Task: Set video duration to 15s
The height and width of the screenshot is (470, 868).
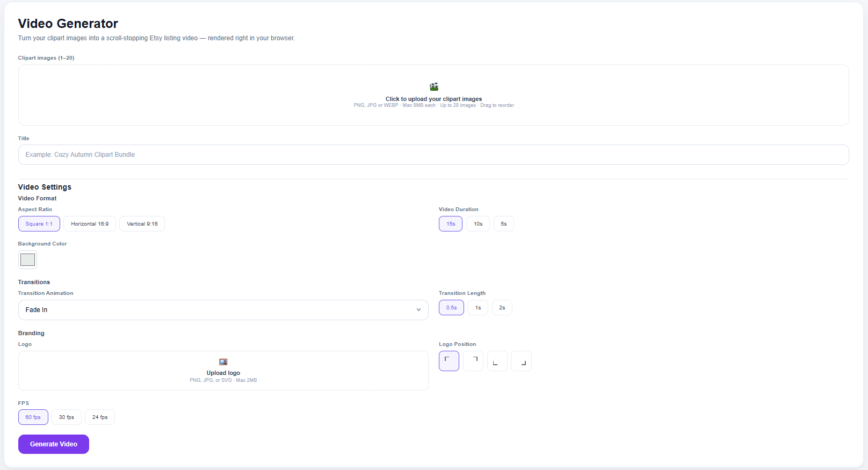Action: (451, 224)
